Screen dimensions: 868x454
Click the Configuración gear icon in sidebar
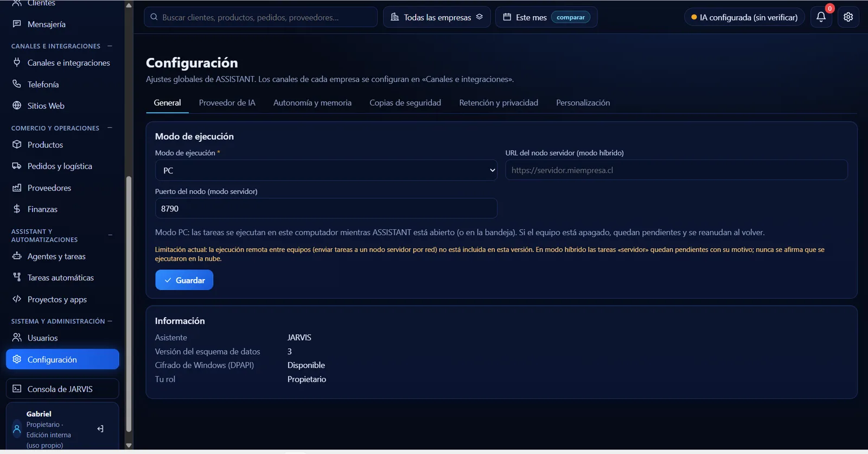(17, 359)
